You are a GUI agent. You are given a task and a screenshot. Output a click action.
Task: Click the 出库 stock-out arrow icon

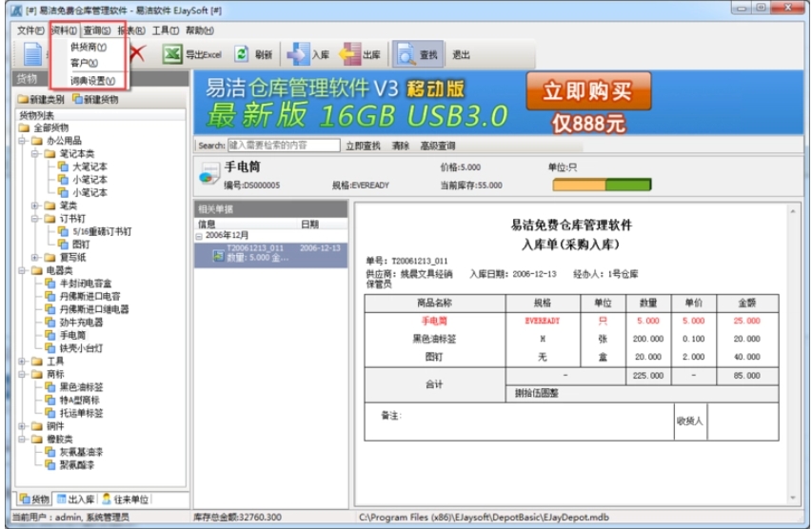click(350, 54)
